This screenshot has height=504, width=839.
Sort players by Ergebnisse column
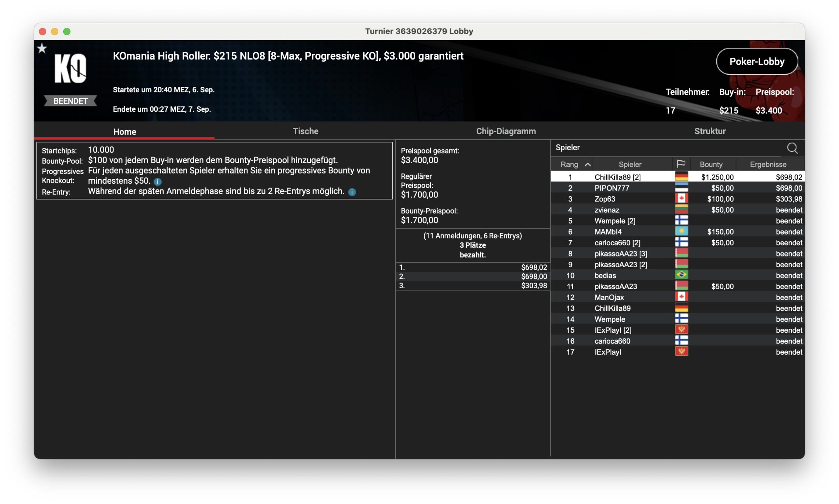point(768,164)
